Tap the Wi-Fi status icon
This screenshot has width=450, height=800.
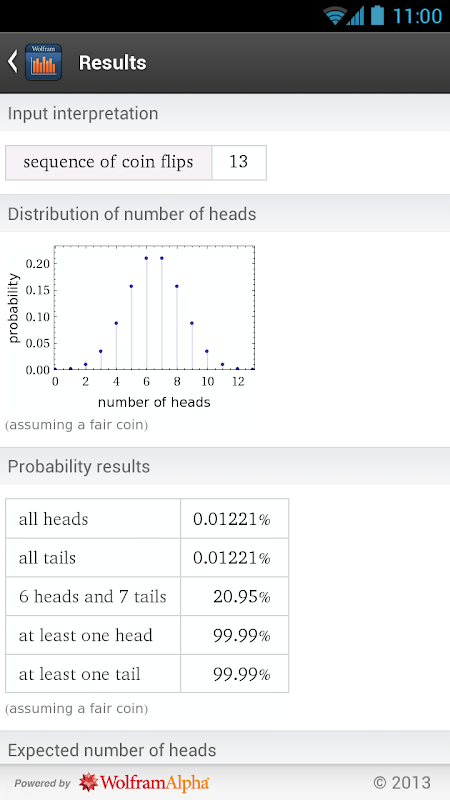[335, 16]
